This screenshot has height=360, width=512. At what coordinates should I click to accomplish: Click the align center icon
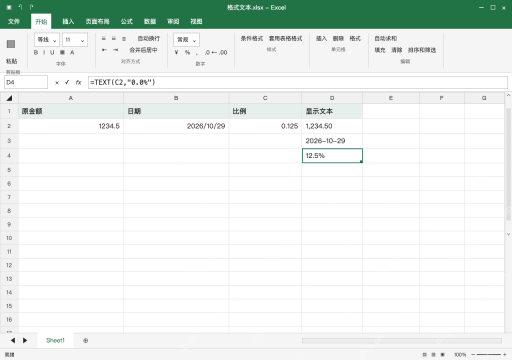tap(114, 39)
